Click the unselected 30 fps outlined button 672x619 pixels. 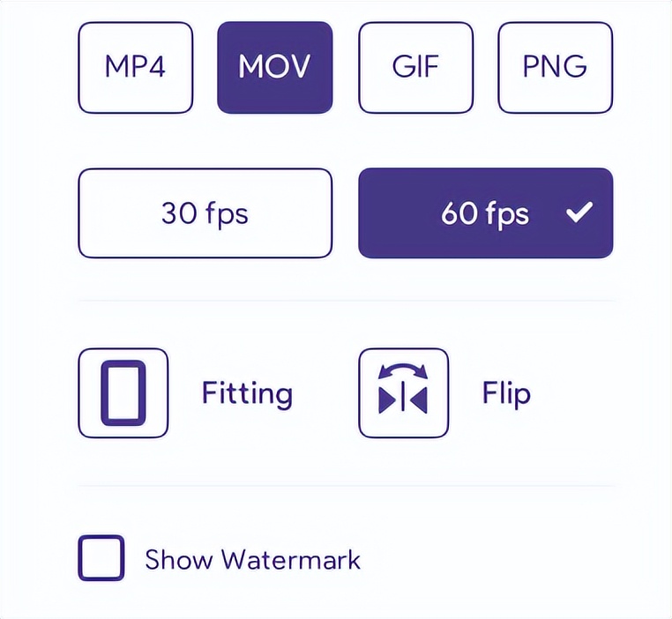(x=205, y=213)
